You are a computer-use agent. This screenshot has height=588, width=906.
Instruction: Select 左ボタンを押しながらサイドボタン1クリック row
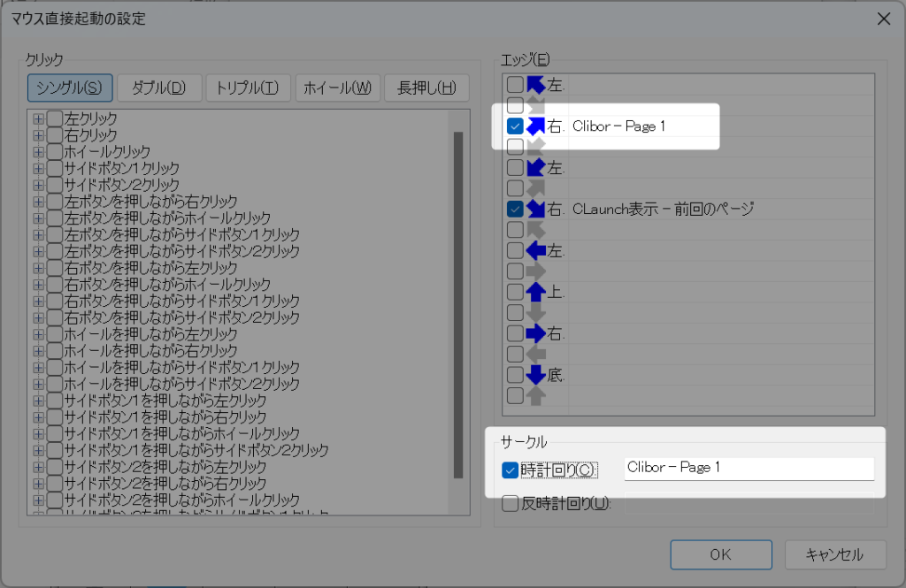pos(182,235)
